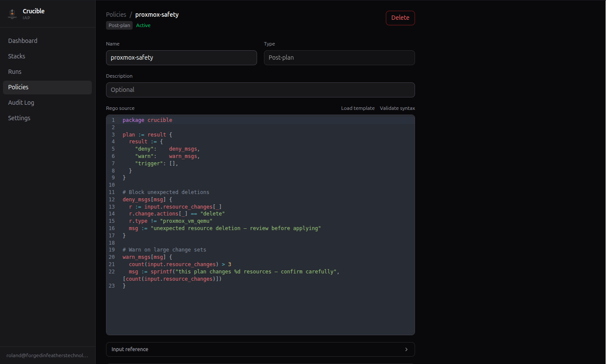Click the green Active status label
The image size is (606, 364).
click(143, 25)
